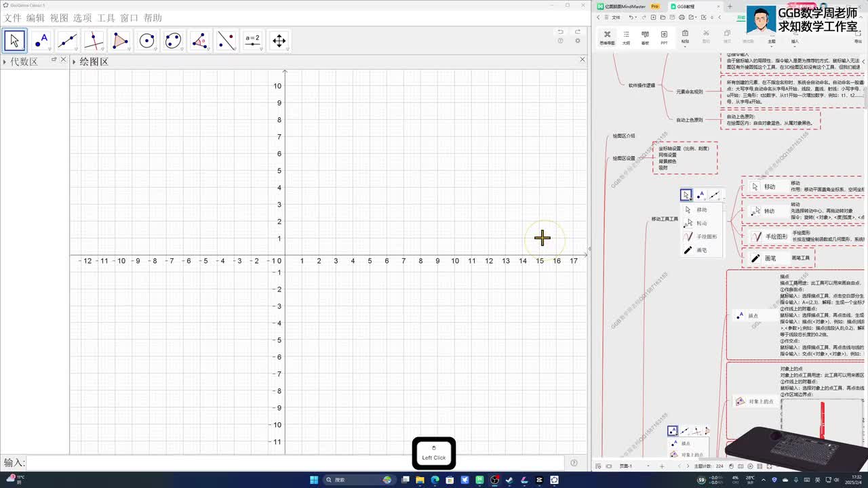Close the 代数区 algebra panel
The height and width of the screenshot is (488, 868).
(x=64, y=60)
